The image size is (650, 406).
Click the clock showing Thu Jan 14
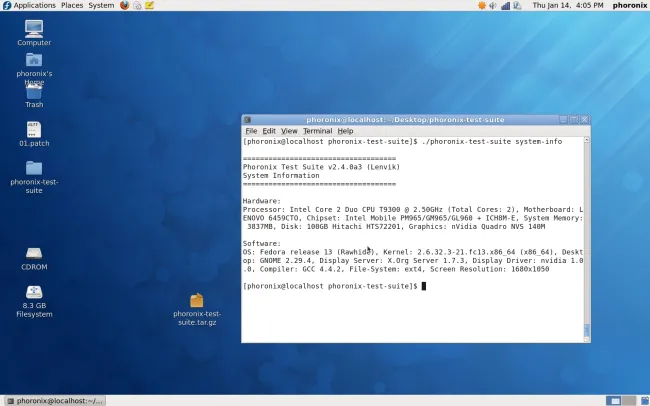pyautogui.click(x=568, y=5)
